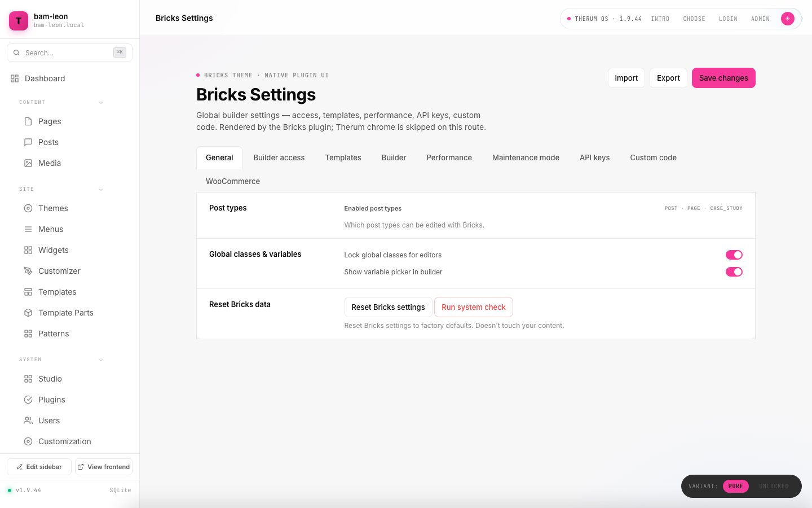Select the UNLOCKED variant option
812x508 pixels.
(774, 486)
